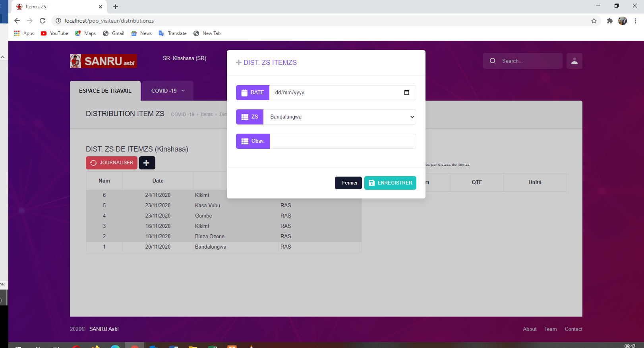Click the user profile icon
Viewport: 644px width, 348px height.
[574, 61]
